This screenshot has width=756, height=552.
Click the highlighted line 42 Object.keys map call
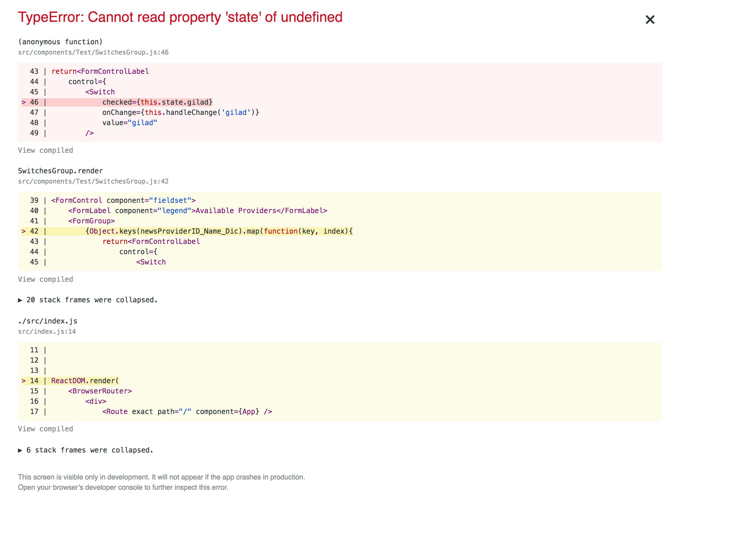click(219, 231)
